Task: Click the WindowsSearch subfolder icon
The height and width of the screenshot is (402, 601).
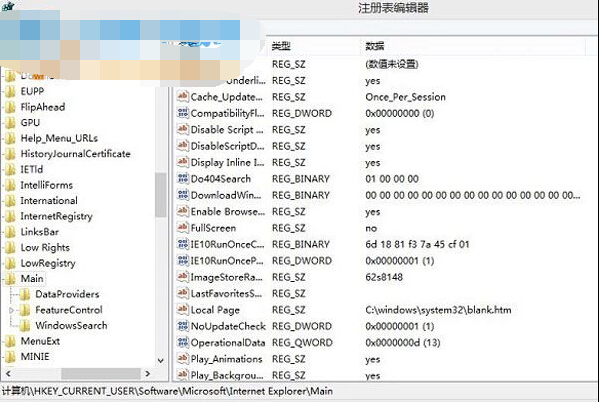Action: 25,326
